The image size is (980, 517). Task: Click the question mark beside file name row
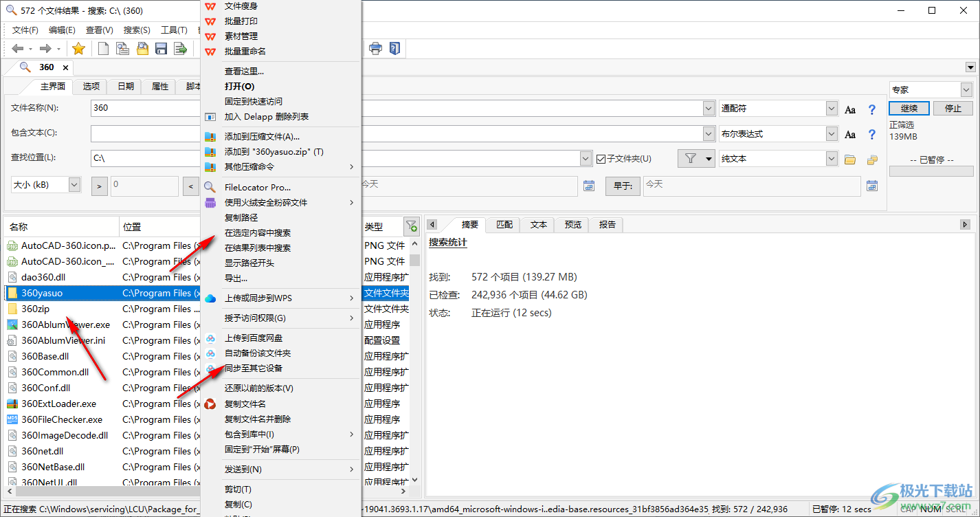click(x=872, y=109)
